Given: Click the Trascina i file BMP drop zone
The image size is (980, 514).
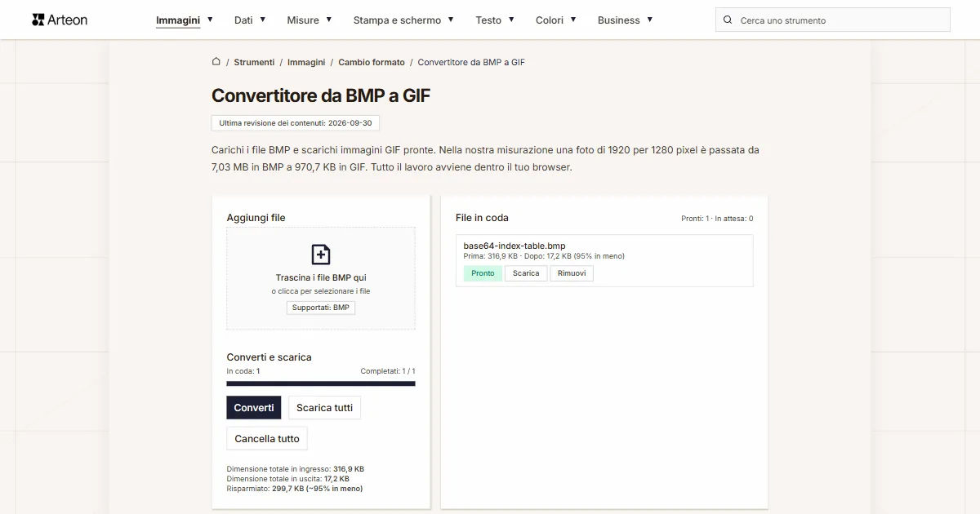Looking at the screenshot, I should coord(321,278).
